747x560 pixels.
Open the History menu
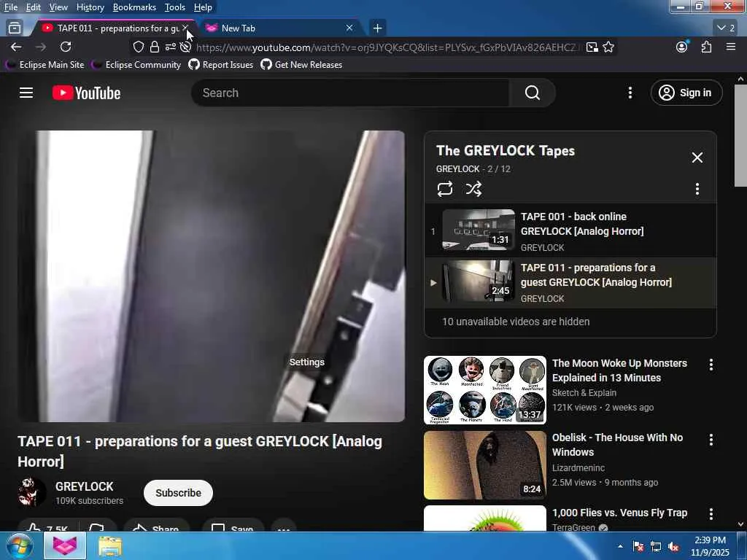coord(90,7)
